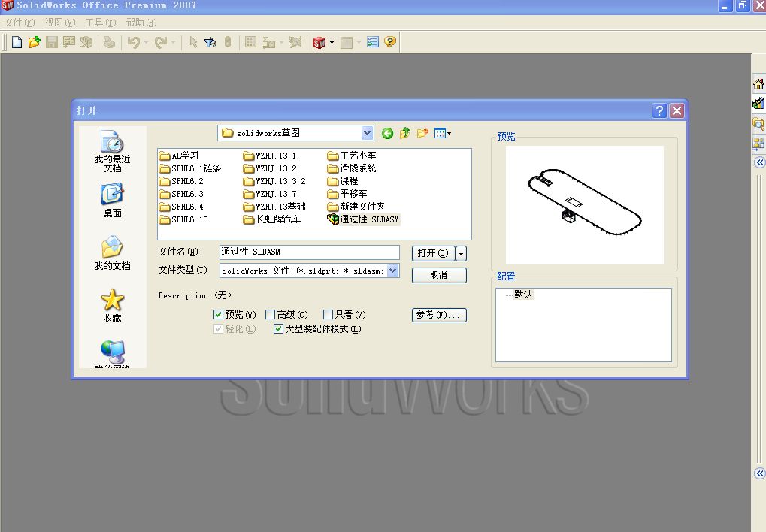Select the WZHJ.13.7 folder
766x532 pixels.
(270, 194)
